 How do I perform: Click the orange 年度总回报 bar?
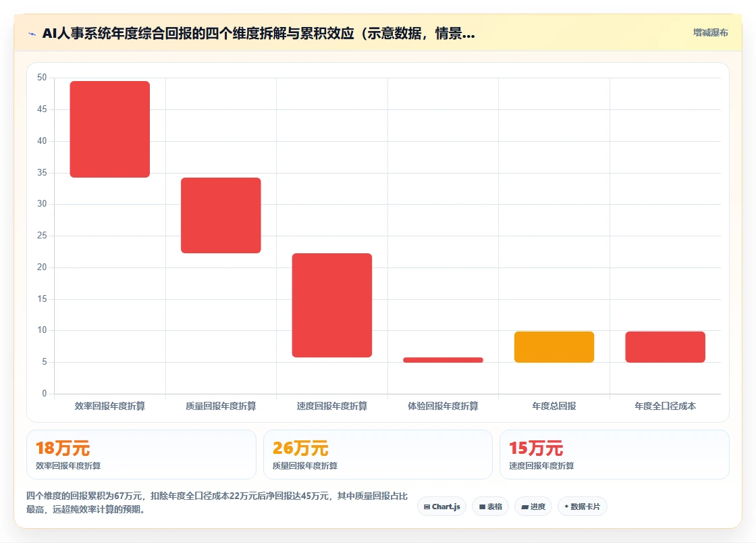click(554, 346)
